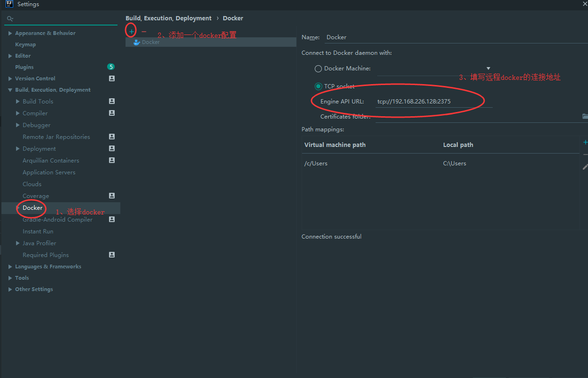588x378 pixels.
Task: Expand the Appearance & Behavior section
Action: pos(10,34)
